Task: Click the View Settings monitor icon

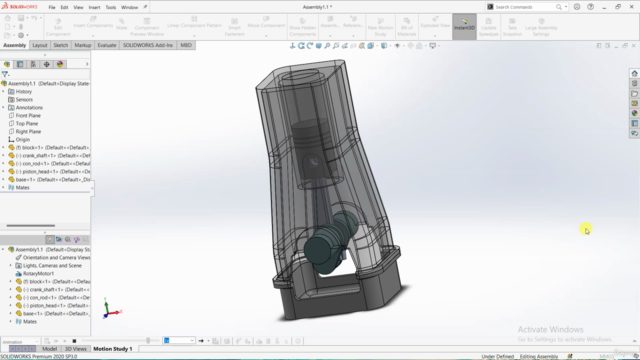Action: [x=433, y=46]
